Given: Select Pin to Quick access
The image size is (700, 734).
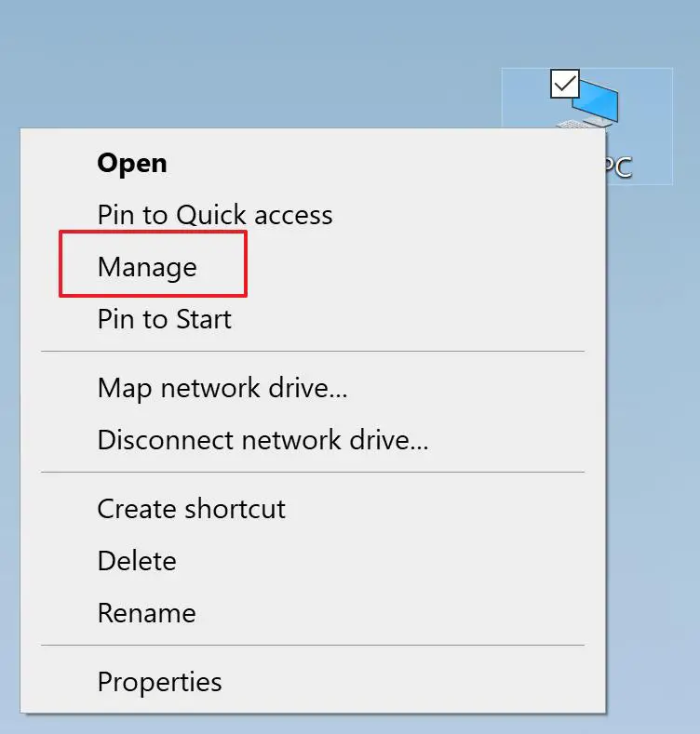Looking at the screenshot, I should click(x=214, y=215).
